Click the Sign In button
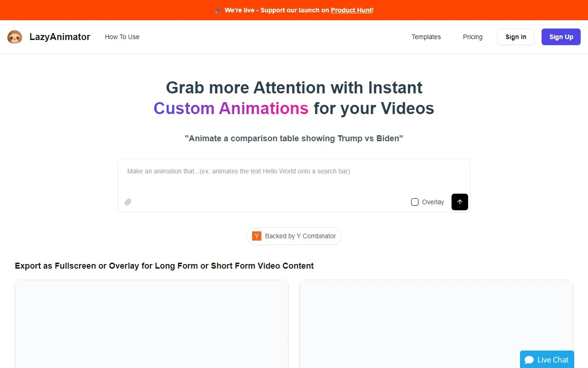 516,37
